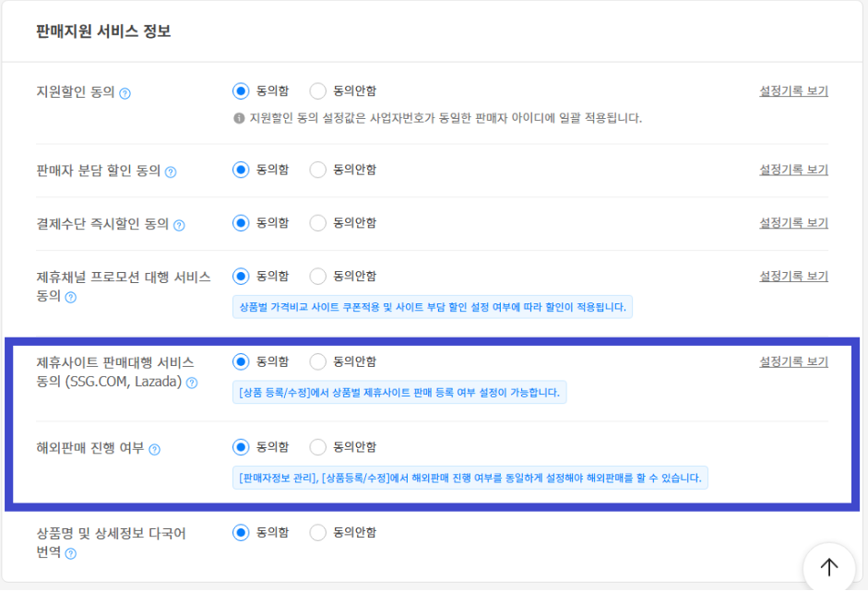
Task: Select 동의함 for 다국어 번역
Action: (x=240, y=533)
